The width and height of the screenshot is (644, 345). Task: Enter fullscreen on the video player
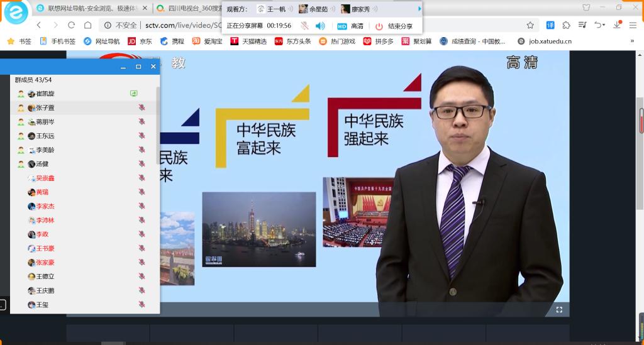tap(558, 309)
